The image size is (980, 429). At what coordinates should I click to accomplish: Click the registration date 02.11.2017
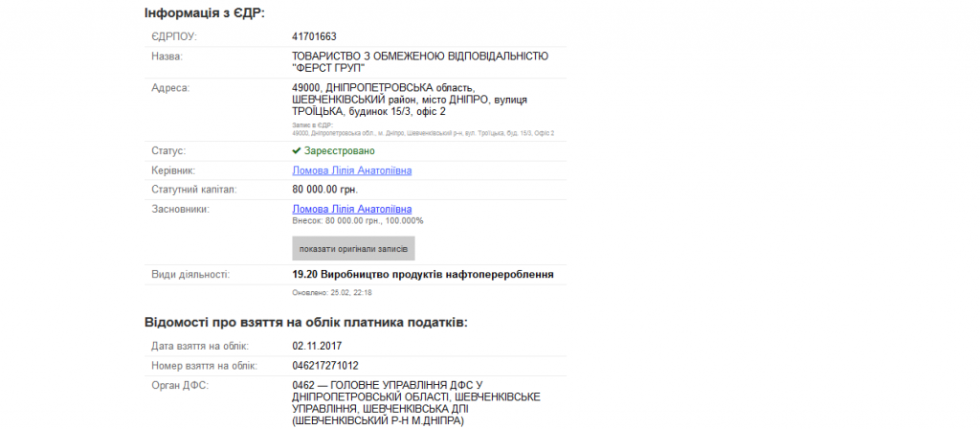[x=317, y=346]
